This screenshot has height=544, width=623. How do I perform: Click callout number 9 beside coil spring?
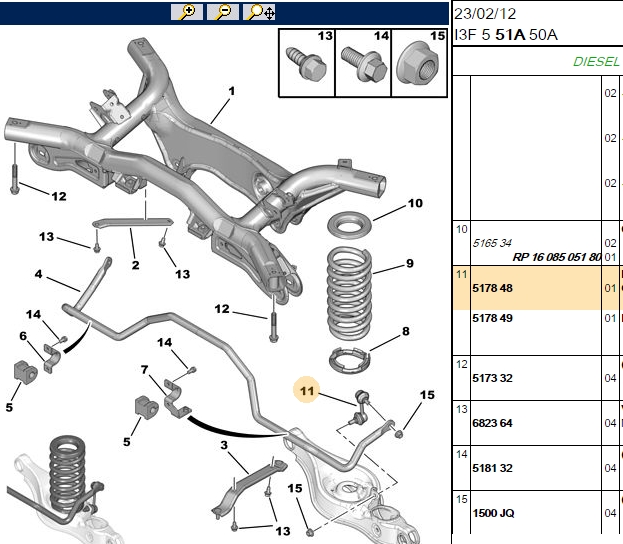pyautogui.click(x=410, y=263)
